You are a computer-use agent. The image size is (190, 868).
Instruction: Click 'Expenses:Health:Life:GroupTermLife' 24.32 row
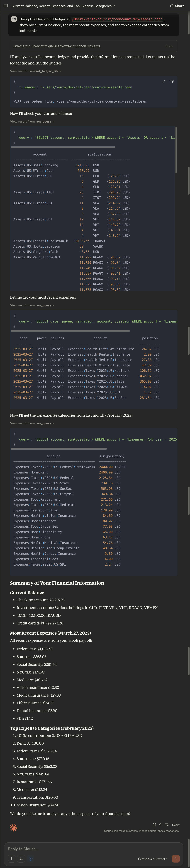point(86,349)
